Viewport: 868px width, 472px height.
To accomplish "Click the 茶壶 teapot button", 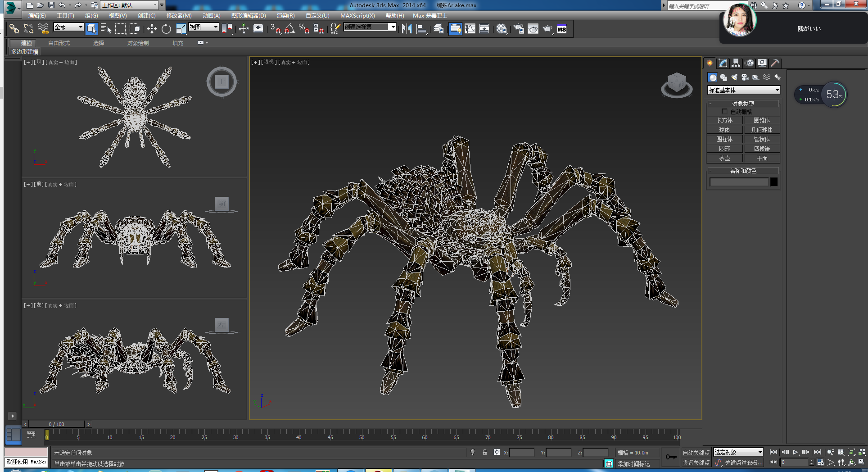I will click(x=724, y=158).
